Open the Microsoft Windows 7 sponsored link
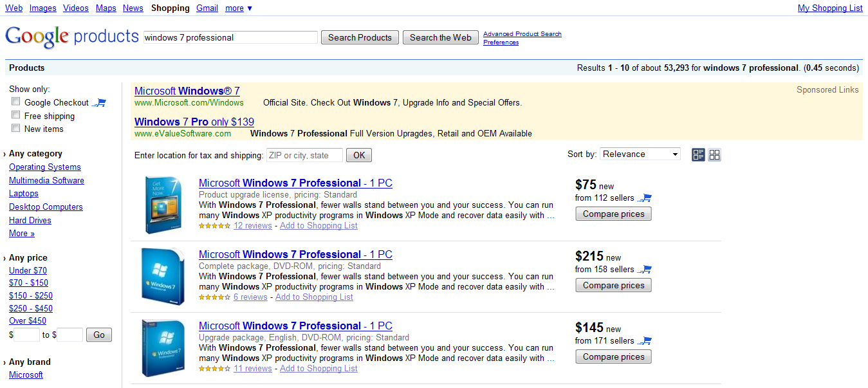868x388 pixels. pyautogui.click(x=187, y=91)
